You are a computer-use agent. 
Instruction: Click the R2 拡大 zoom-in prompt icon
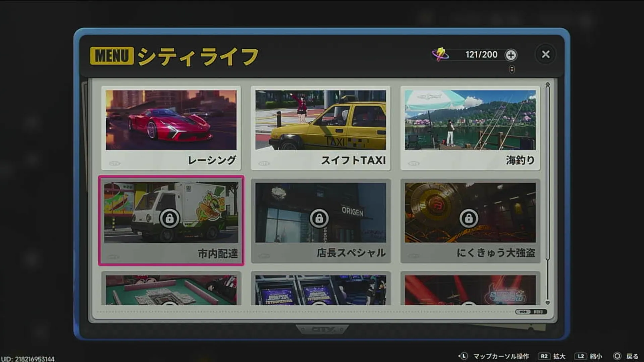click(544, 356)
